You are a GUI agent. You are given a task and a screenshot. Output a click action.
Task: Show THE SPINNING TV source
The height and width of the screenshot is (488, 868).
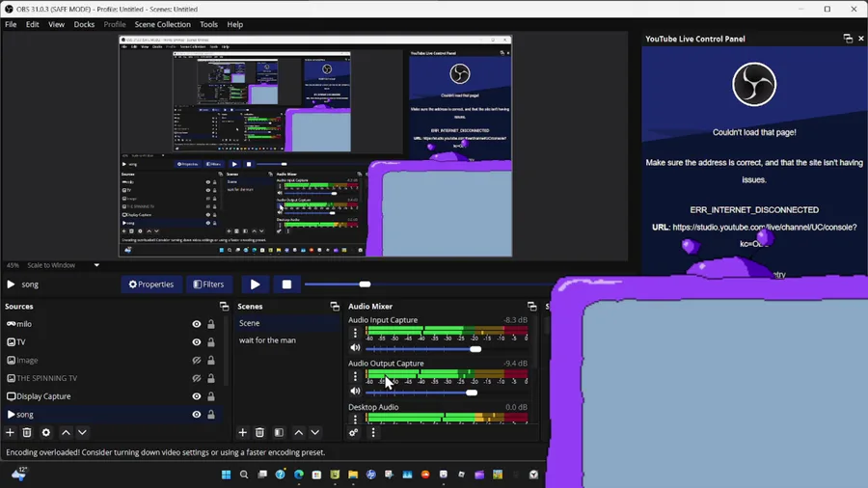(x=197, y=378)
